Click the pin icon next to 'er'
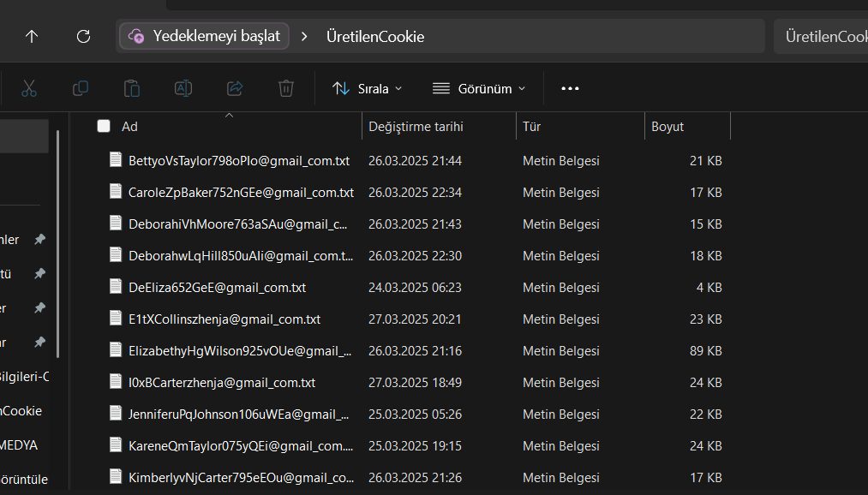868x495 pixels. click(x=40, y=308)
